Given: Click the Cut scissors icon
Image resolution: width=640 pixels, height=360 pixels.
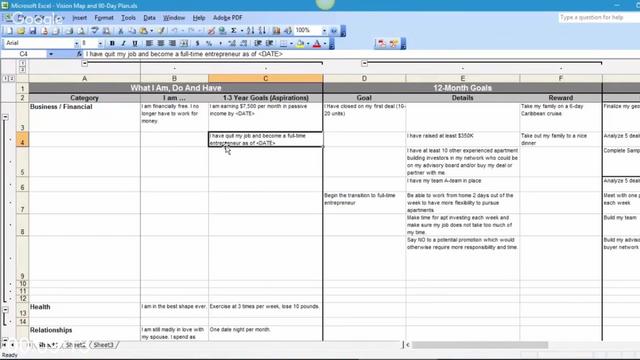Looking at the screenshot, I should tap(120, 31).
